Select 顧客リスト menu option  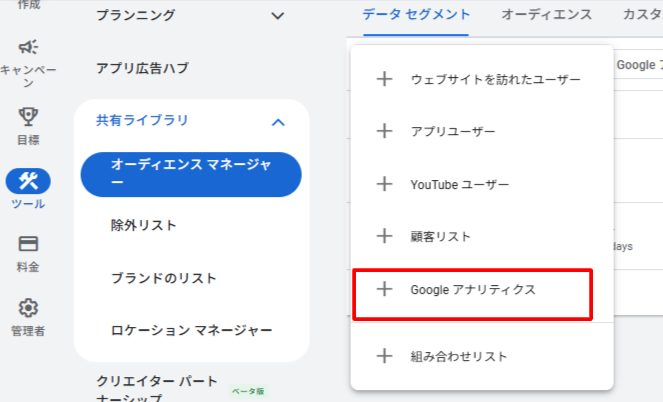tap(440, 237)
